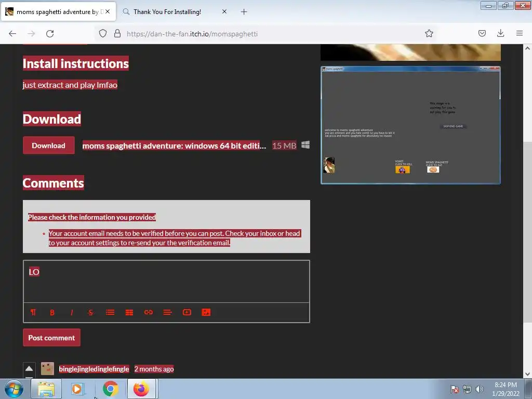
Task: Click the Comments heading
Action: pyautogui.click(x=54, y=183)
